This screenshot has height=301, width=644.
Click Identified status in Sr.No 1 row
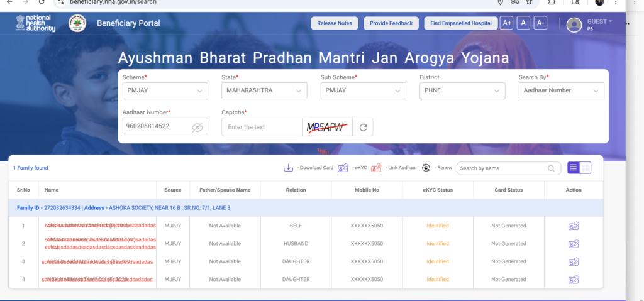click(438, 226)
